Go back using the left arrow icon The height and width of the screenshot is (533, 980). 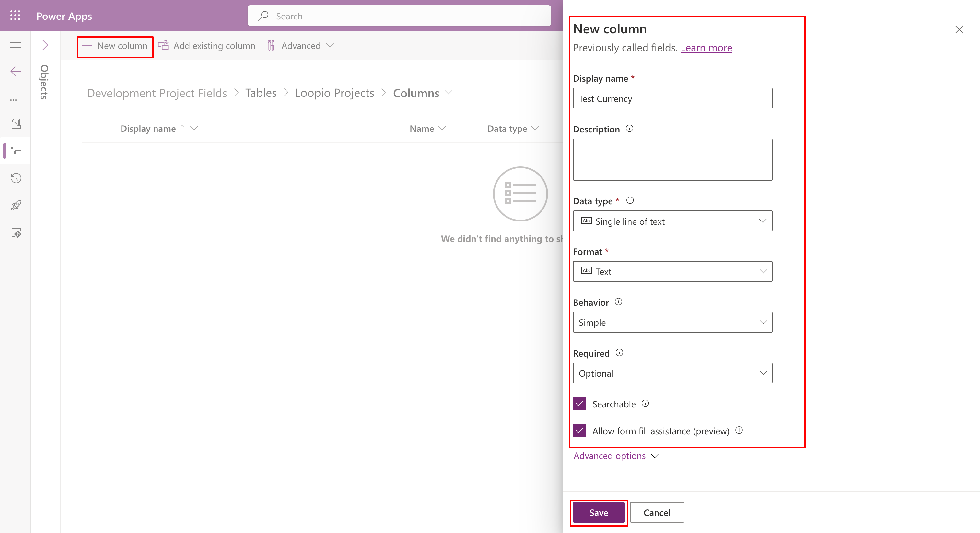(x=16, y=71)
